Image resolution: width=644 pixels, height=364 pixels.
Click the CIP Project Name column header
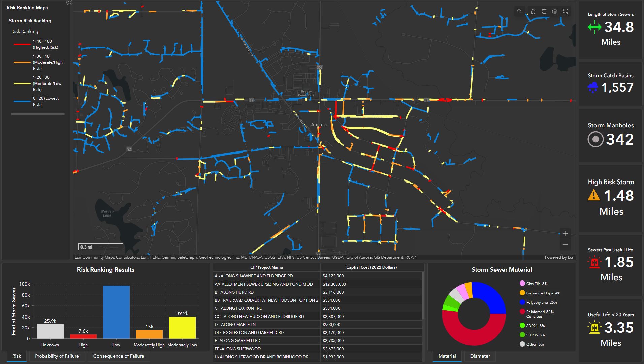point(266,267)
